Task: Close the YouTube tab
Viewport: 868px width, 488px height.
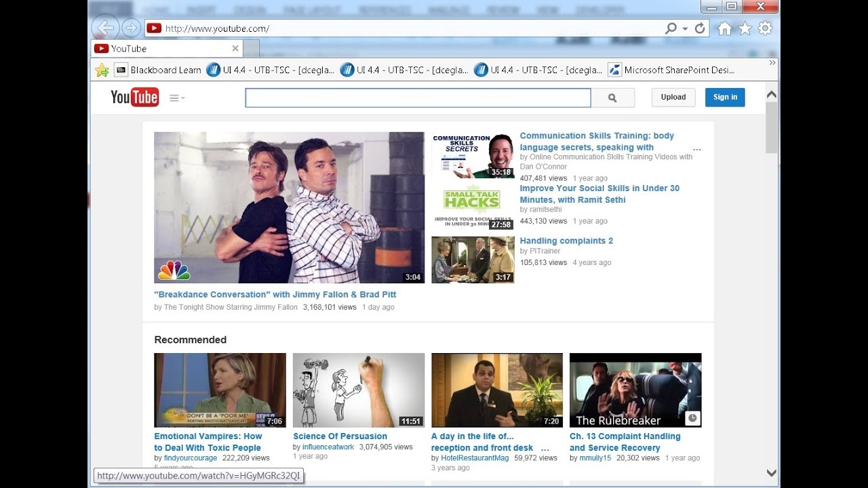Action: (x=235, y=49)
